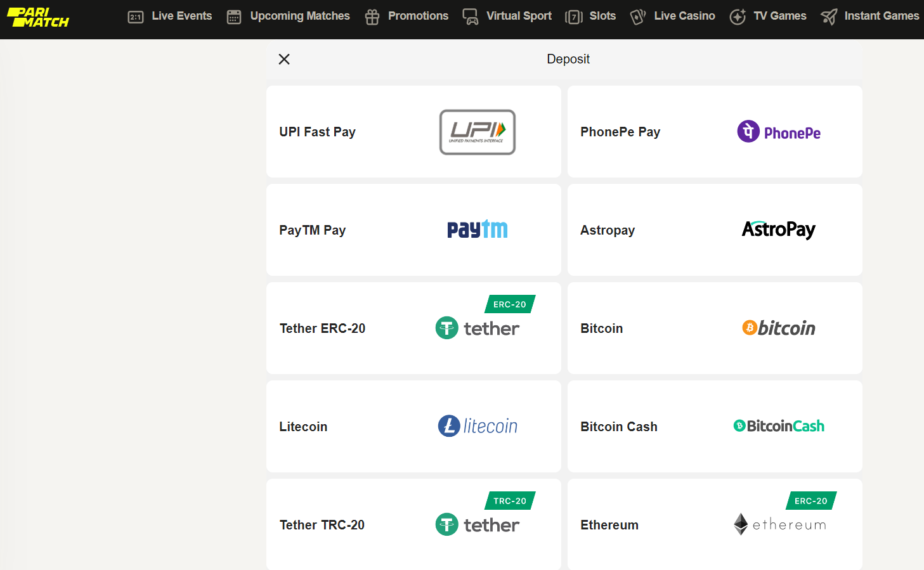
Task: Click the Ethereum logo
Action: pos(780,524)
